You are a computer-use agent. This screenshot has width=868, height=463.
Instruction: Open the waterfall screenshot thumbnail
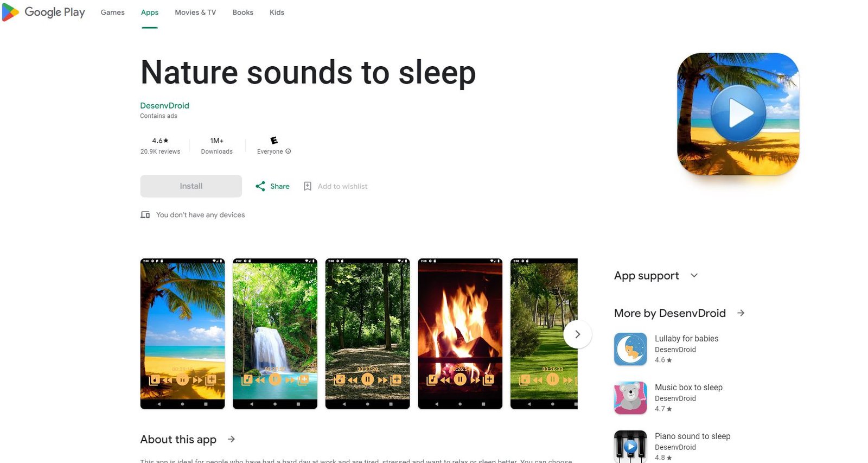pyautogui.click(x=275, y=334)
